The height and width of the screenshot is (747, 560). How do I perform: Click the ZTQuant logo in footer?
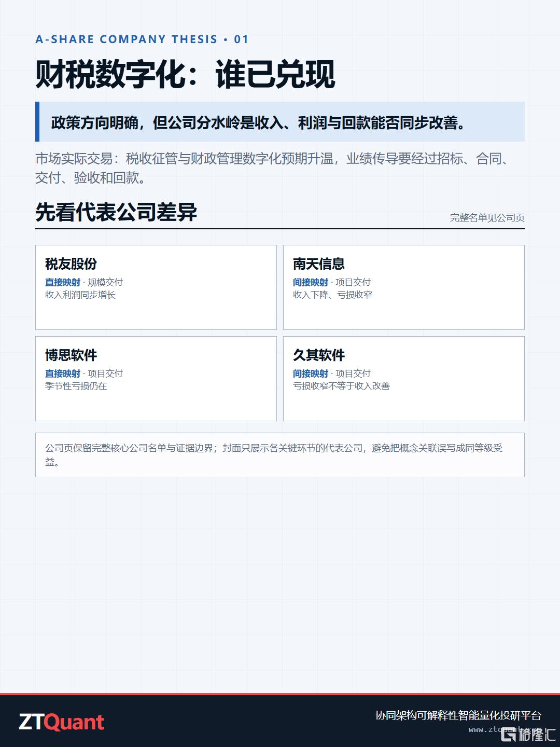pyautogui.click(x=62, y=722)
